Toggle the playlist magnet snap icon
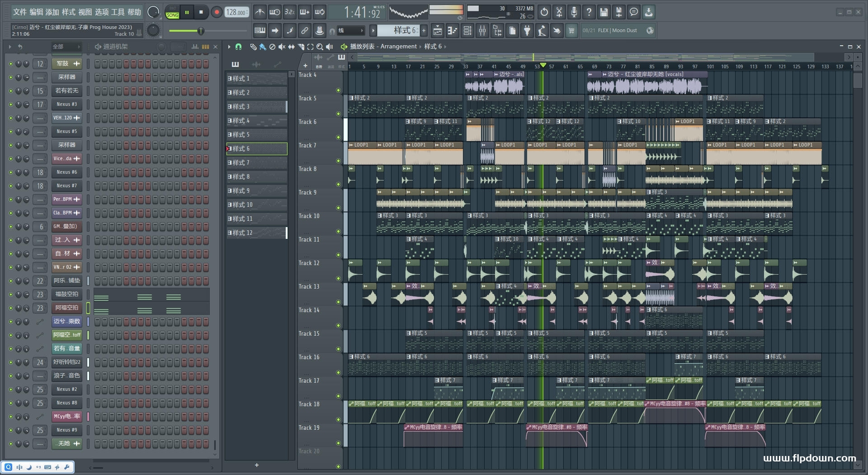Image resolution: width=868 pixels, height=475 pixels. tap(238, 47)
